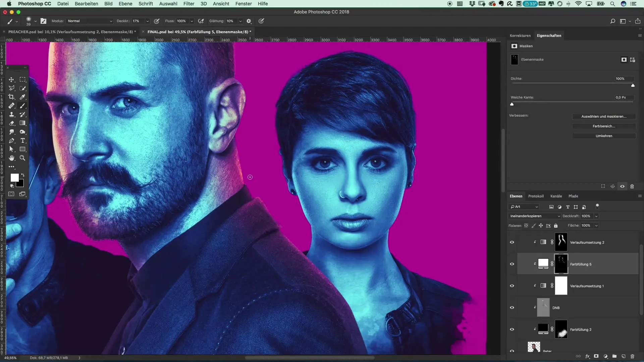The width and height of the screenshot is (644, 362).
Task: Select the Zoom tool
Action: point(22,158)
